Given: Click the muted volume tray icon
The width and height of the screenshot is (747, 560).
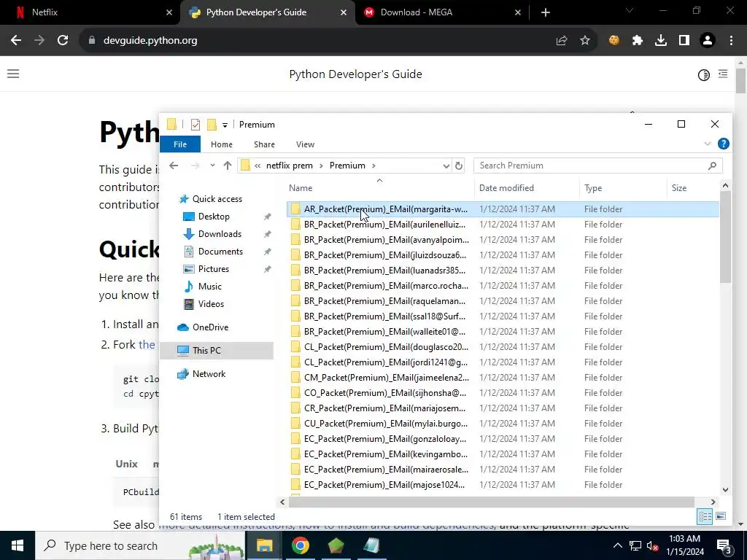Looking at the screenshot, I should tap(653, 546).
